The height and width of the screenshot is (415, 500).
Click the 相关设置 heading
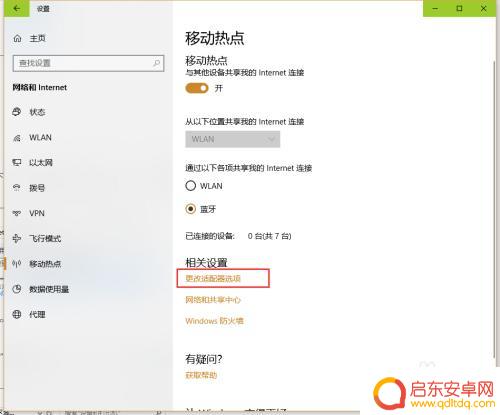tap(206, 263)
